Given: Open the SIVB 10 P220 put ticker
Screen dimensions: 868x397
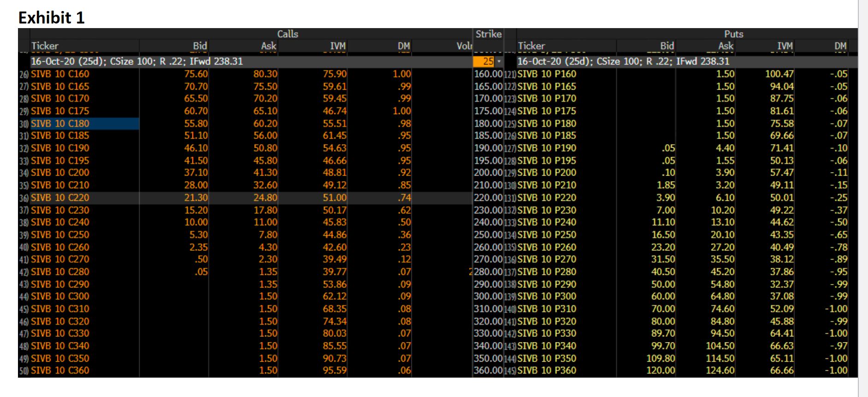Looking at the screenshot, I should (x=547, y=198).
